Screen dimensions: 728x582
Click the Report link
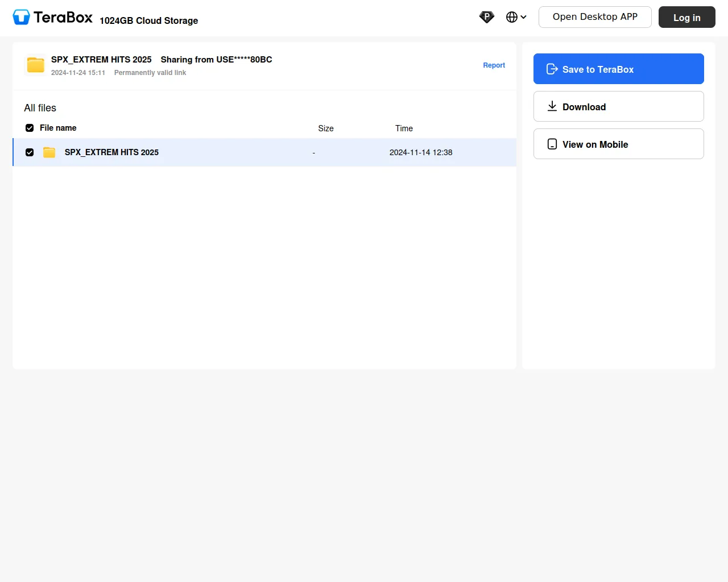pyautogui.click(x=494, y=65)
